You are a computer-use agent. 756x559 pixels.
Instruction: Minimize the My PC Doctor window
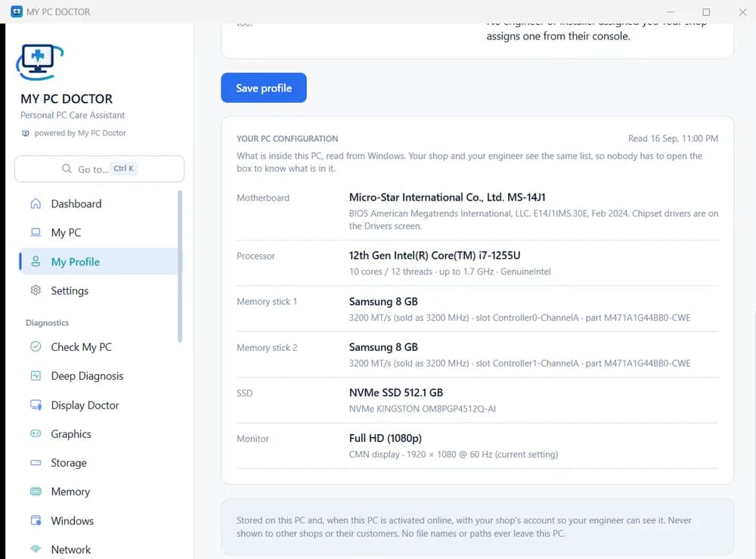point(670,11)
